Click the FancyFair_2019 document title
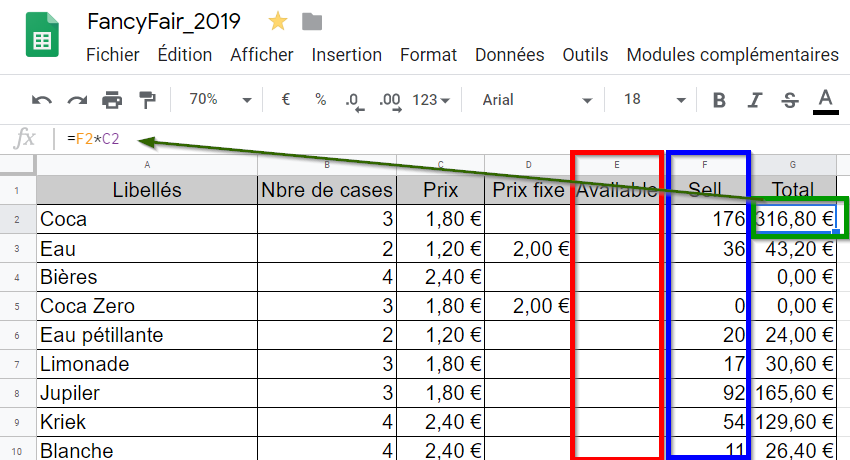Viewport: 850px width, 460px height. 166,22
